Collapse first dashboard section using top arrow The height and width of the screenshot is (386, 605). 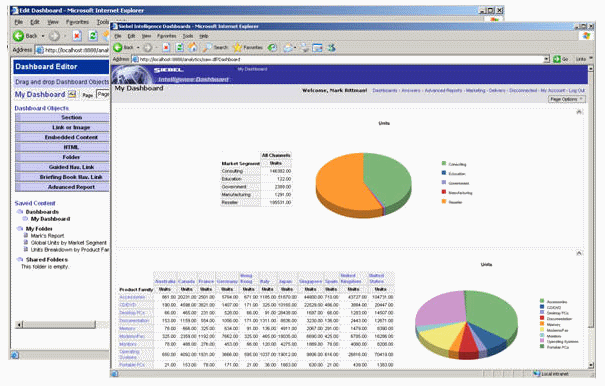[x=579, y=112]
